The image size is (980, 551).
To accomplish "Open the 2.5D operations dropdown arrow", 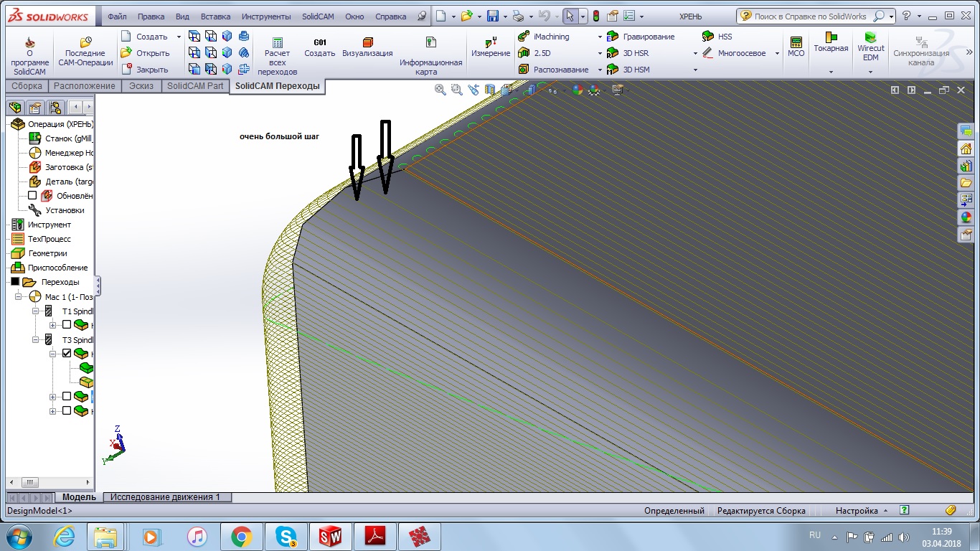I will [x=600, y=53].
